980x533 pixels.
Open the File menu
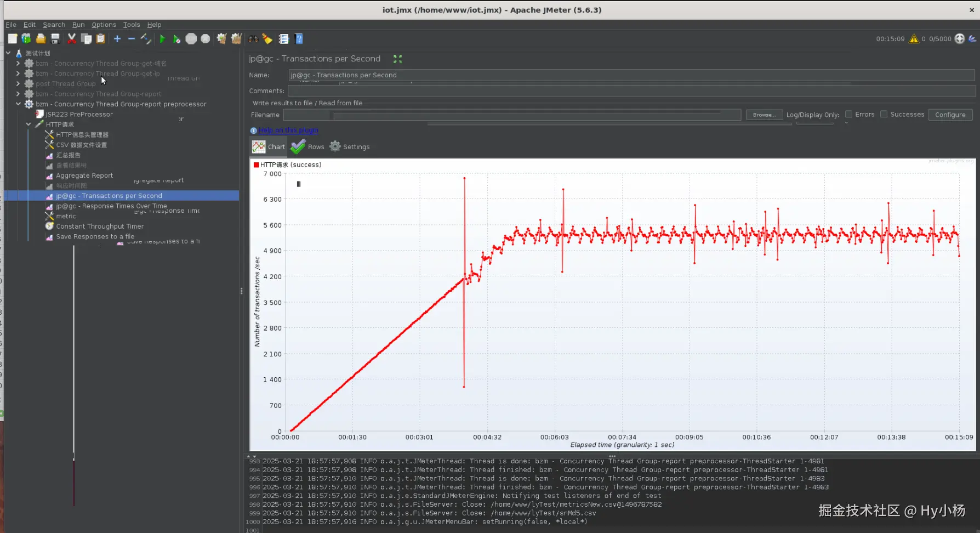[x=11, y=25]
